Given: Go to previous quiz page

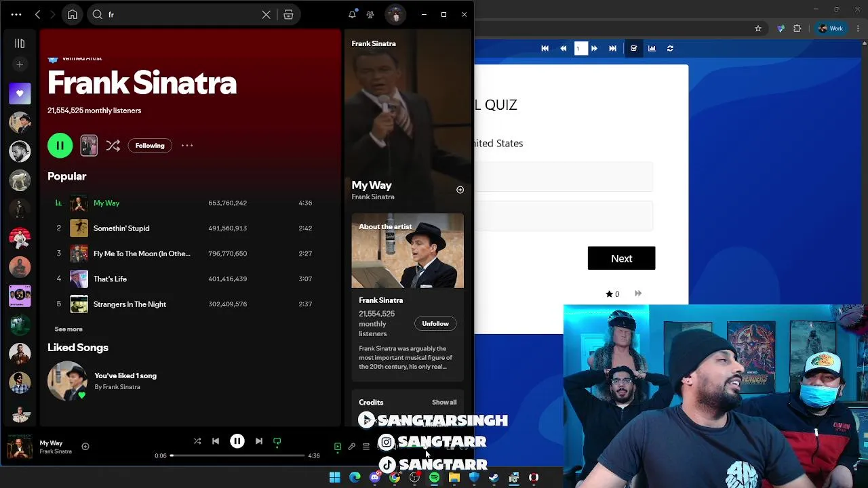Looking at the screenshot, I should (563, 48).
